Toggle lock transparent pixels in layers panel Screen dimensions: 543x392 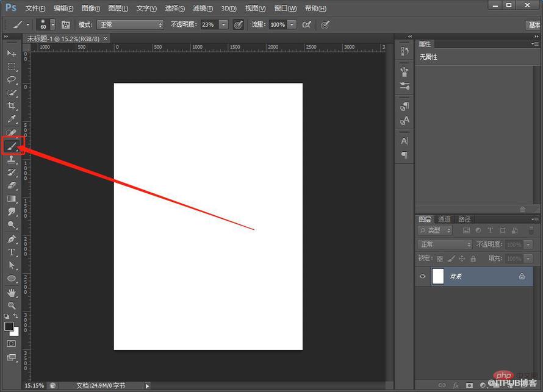pos(440,258)
